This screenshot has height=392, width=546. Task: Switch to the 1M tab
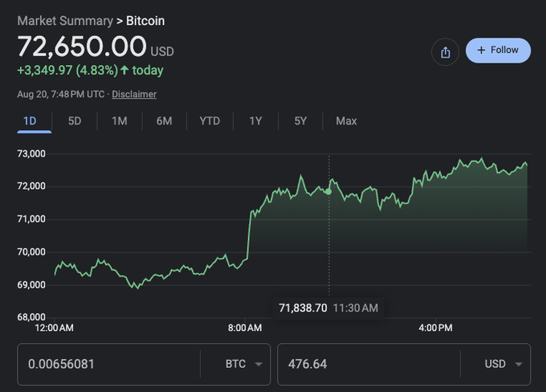120,121
